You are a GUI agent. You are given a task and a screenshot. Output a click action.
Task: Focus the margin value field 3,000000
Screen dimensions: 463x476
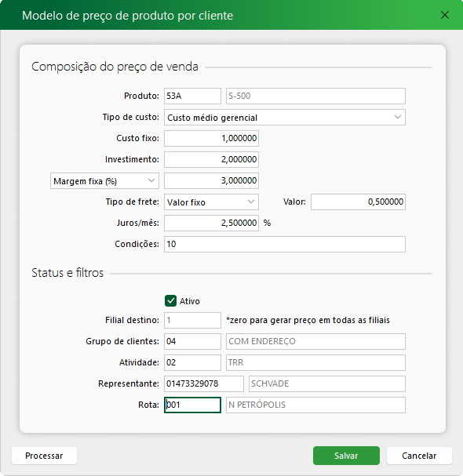pyautogui.click(x=211, y=180)
